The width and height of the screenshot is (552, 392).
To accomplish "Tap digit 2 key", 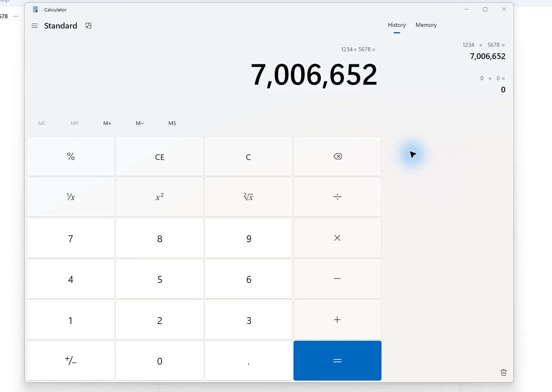I will pyautogui.click(x=160, y=320).
